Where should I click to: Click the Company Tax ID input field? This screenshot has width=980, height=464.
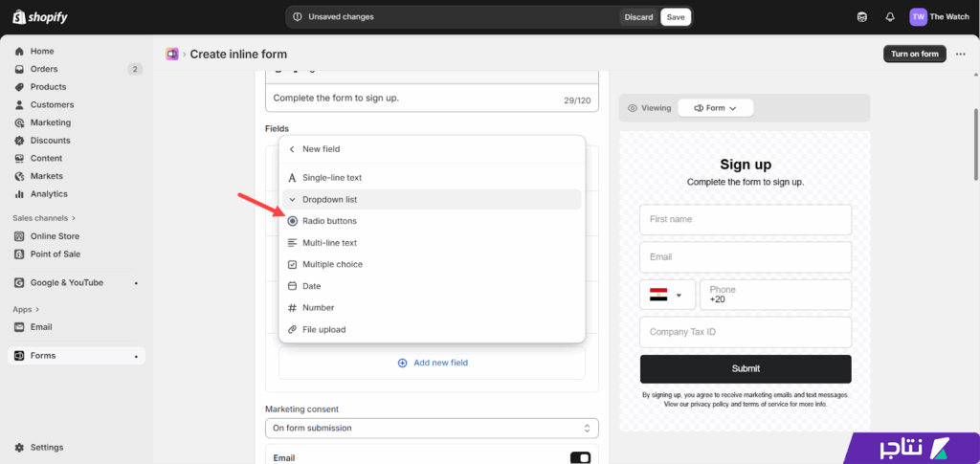click(746, 332)
